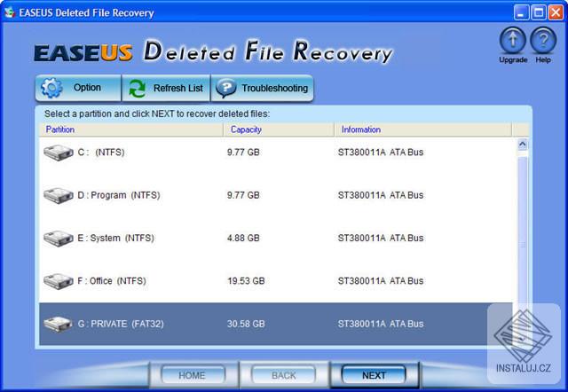
Task: Click the gear icon on Option
Action: coord(51,88)
